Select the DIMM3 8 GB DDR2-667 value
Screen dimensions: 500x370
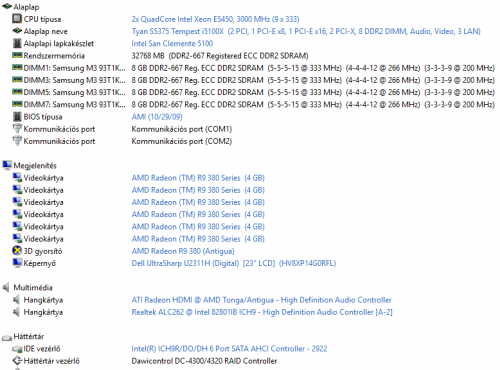point(313,80)
